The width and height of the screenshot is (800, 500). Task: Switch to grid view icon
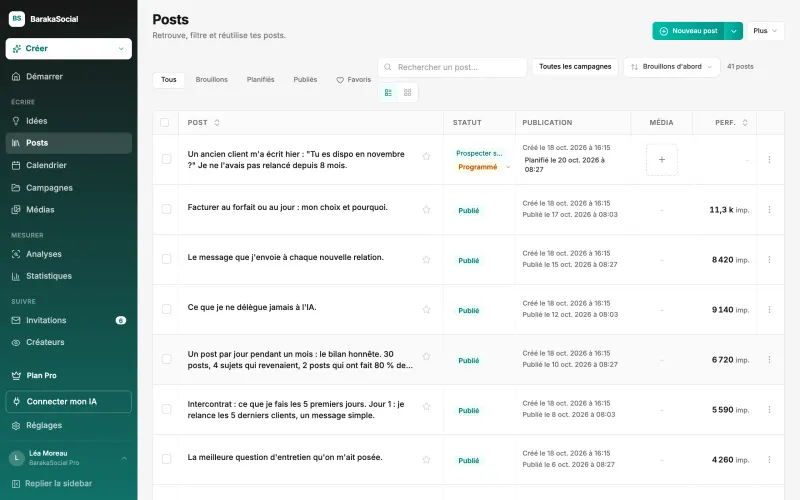(407, 92)
